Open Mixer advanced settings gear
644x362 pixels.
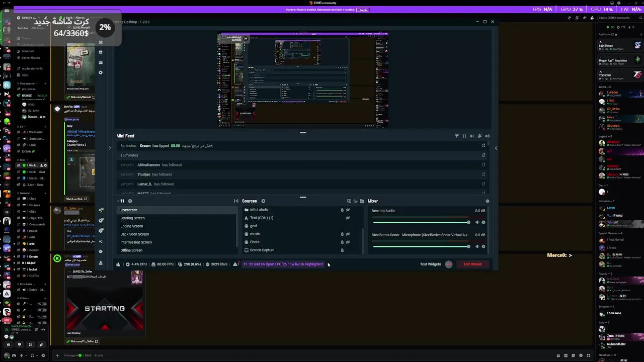point(487,201)
